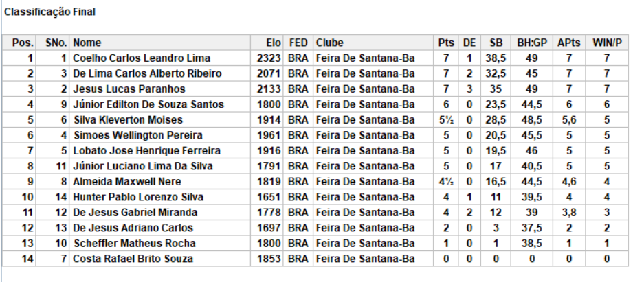
Task: Select Hunter Pablo Lorenzo Silva
Action: click(x=138, y=197)
